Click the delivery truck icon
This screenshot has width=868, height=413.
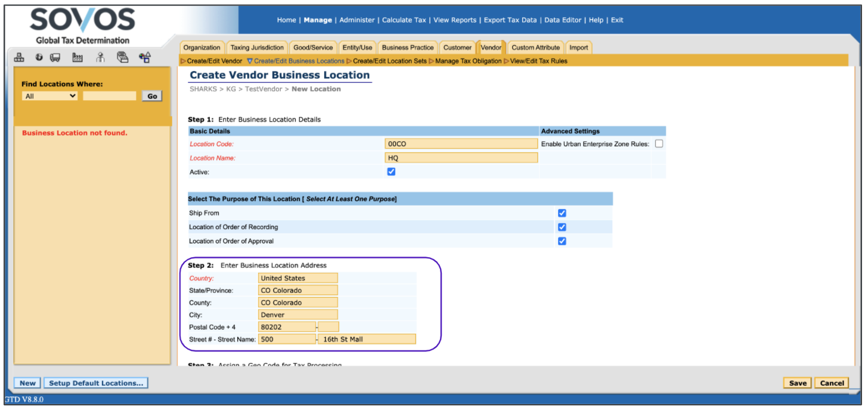55,58
